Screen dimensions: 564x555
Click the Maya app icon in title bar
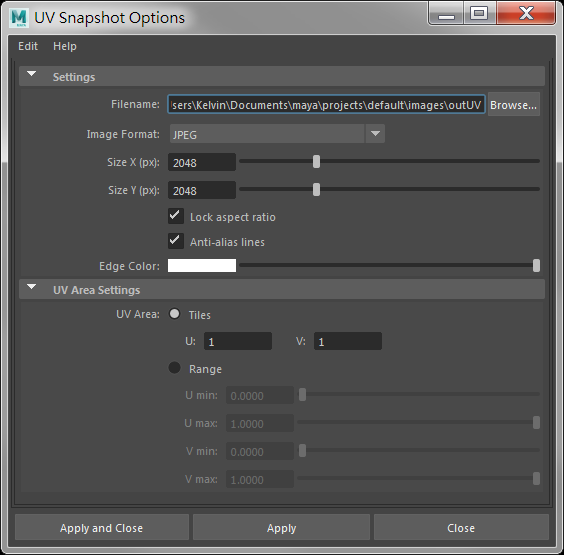[x=19, y=18]
